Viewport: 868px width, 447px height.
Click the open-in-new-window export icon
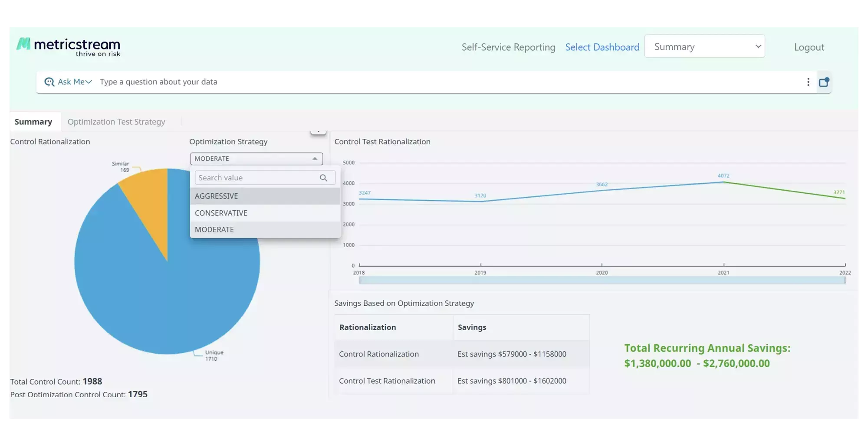tap(824, 82)
